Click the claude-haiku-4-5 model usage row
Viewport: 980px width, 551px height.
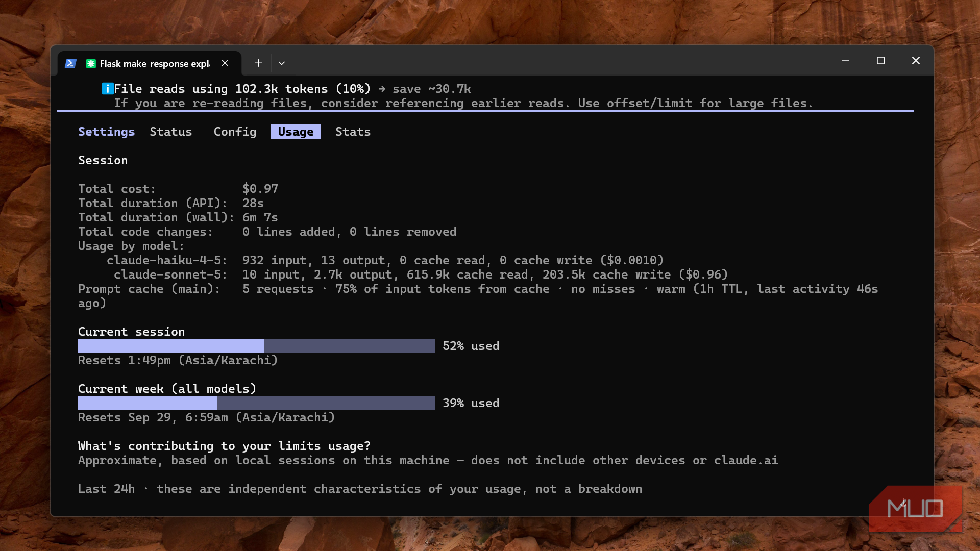385,260
